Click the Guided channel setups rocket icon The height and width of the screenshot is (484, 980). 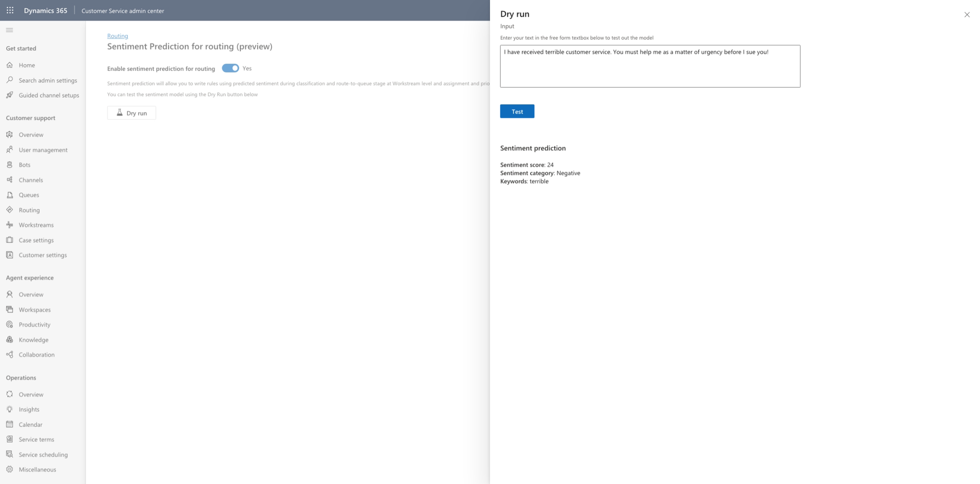[9, 95]
